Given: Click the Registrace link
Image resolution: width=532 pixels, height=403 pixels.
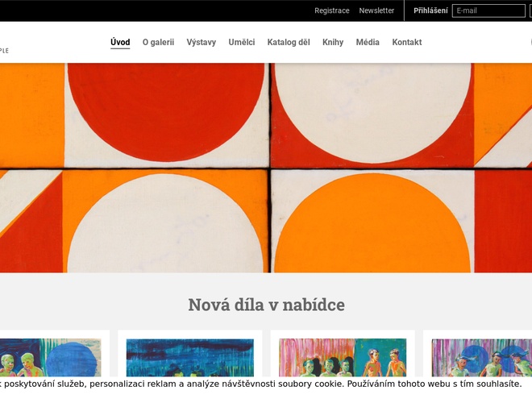Looking at the screenshot, I should click(x=332, y=10).
